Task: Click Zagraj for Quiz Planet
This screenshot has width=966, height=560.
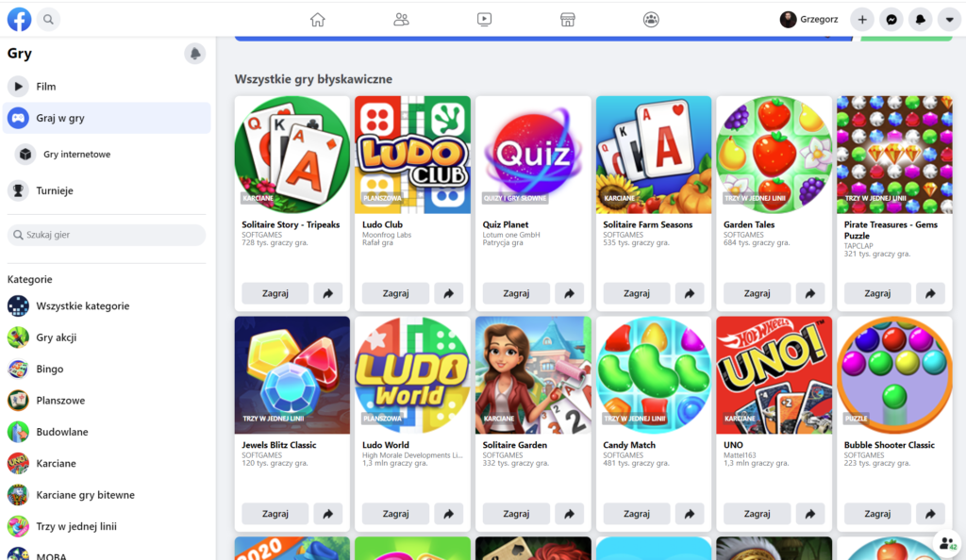Action: [x=516, y=293]
